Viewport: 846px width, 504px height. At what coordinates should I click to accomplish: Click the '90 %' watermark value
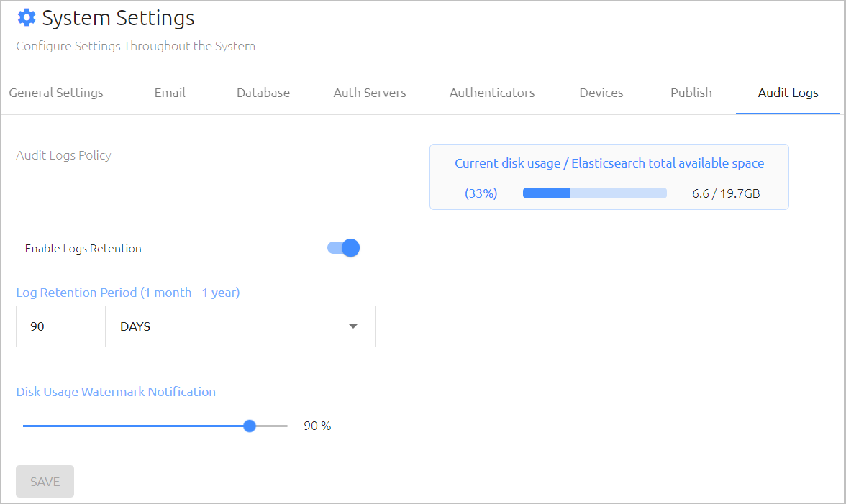[x=317, y=426]
